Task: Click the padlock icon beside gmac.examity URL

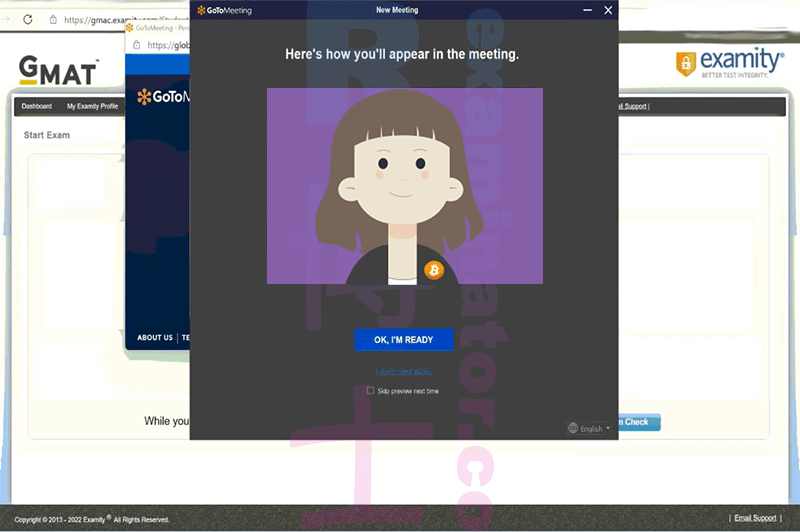Action: pyautogui.click(x=53, y=20)
